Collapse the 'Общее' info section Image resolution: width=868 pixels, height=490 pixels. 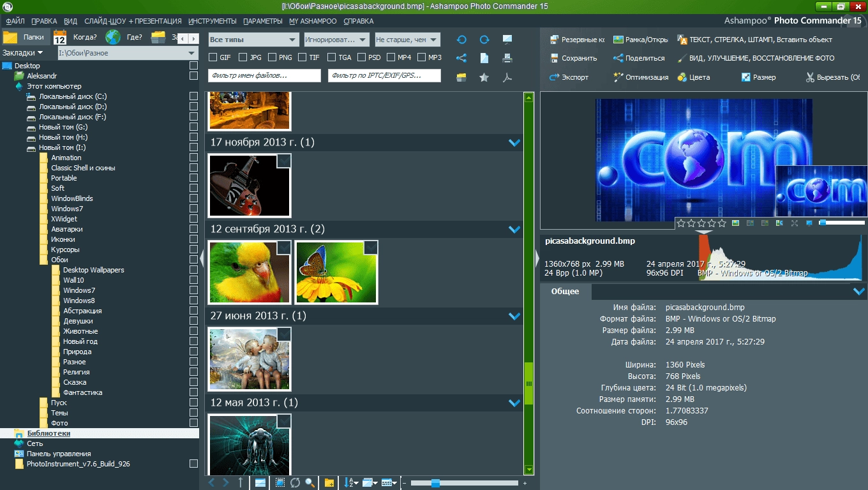click(x=859, y=292)
